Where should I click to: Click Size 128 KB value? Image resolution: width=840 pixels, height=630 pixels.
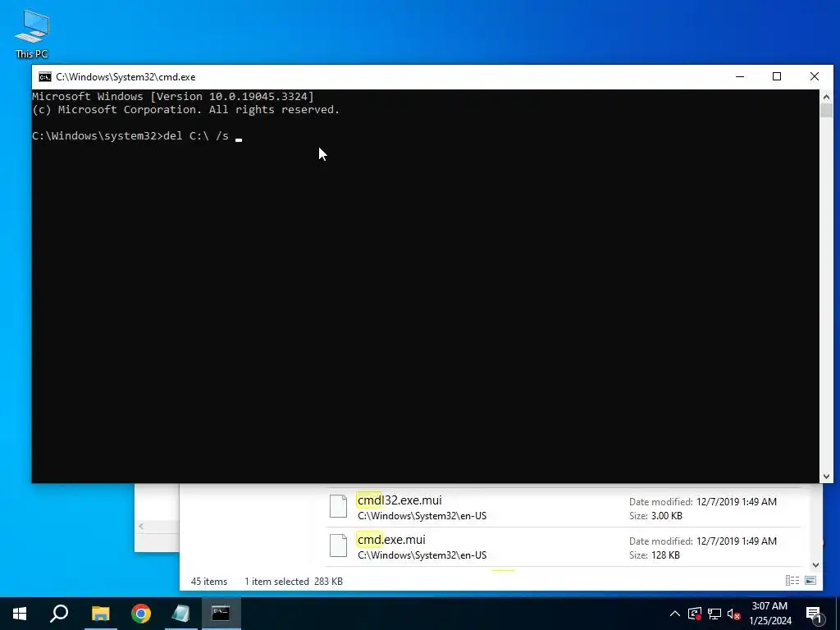(x=665, y=555)
